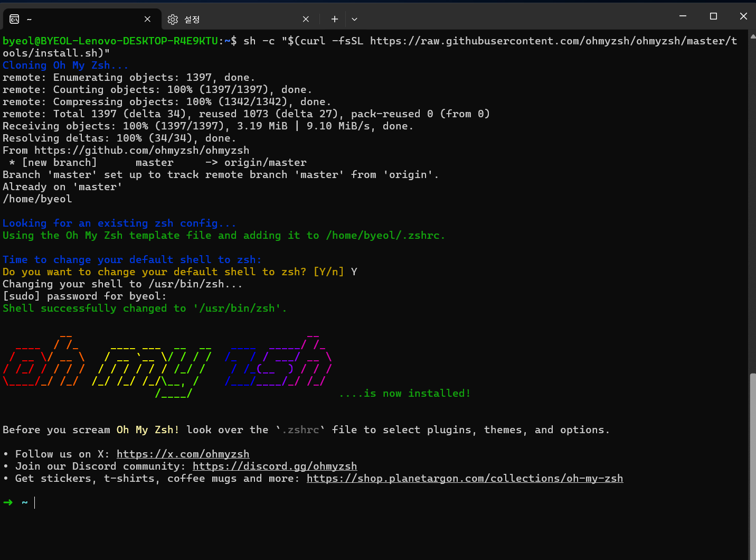Click the scrollbar up arrow
756x560 pixels.
click(752, 35)
